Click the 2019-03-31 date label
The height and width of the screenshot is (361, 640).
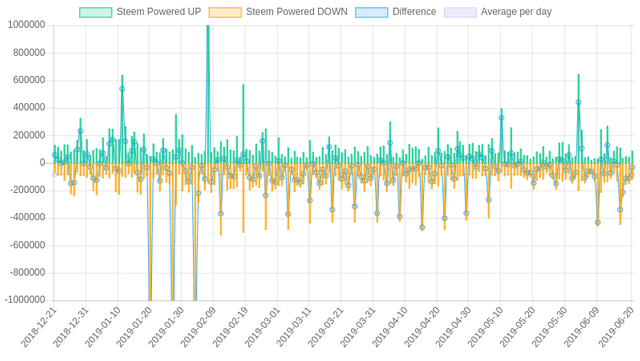[x=357, y=328]
